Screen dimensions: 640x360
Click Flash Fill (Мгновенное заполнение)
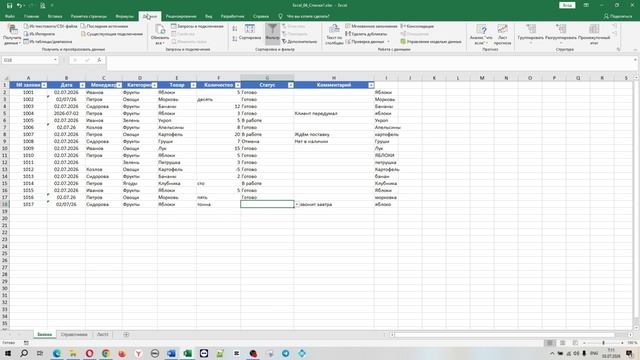tap(371, 26)
